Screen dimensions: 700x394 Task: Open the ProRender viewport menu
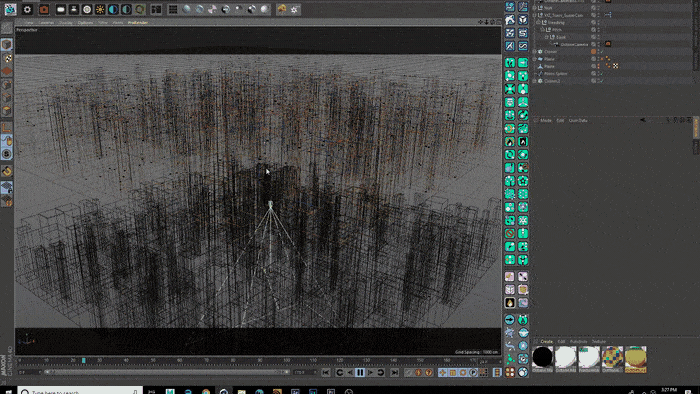(x=138, y=22)
